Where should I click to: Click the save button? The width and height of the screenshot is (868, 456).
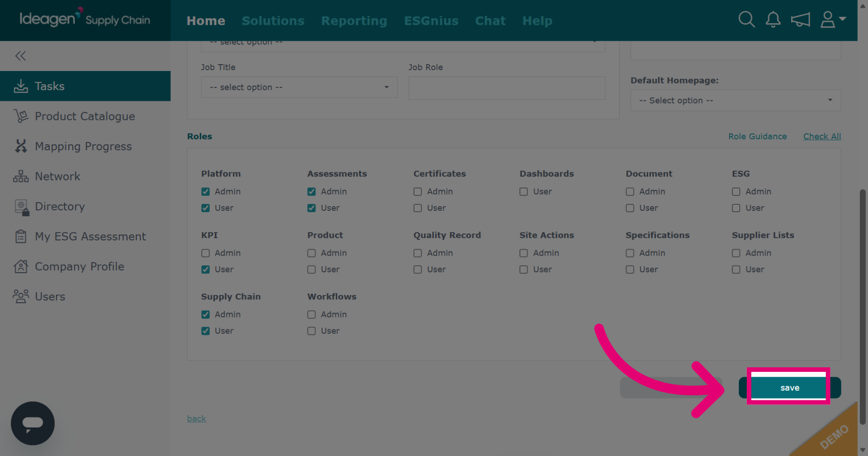[789, 388]
